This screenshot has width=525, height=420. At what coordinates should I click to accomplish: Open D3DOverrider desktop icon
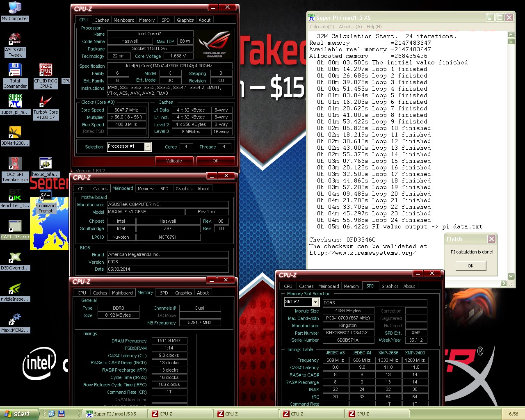pyautogui.click(x=15, y=260)
